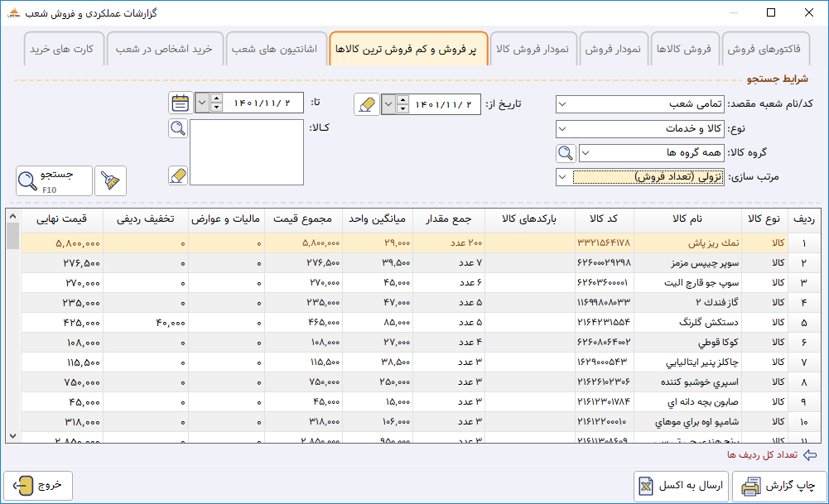Click the table's vertical scrollbar down arrow

click(13, 436)
